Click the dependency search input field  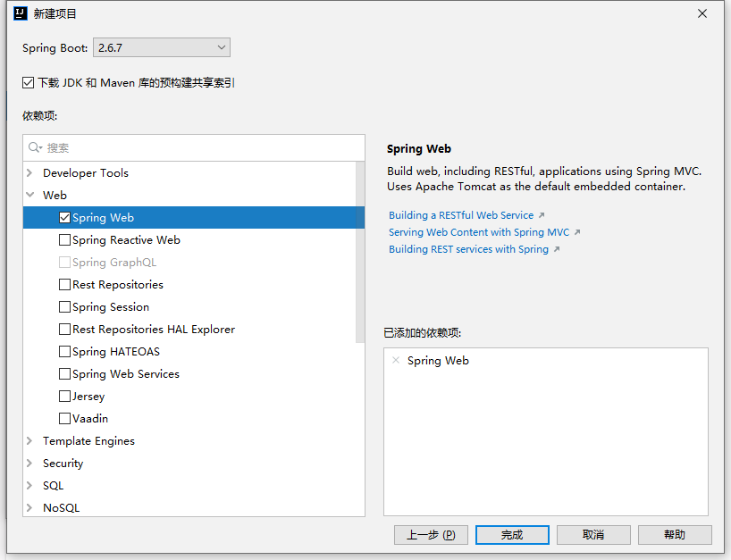194,147
